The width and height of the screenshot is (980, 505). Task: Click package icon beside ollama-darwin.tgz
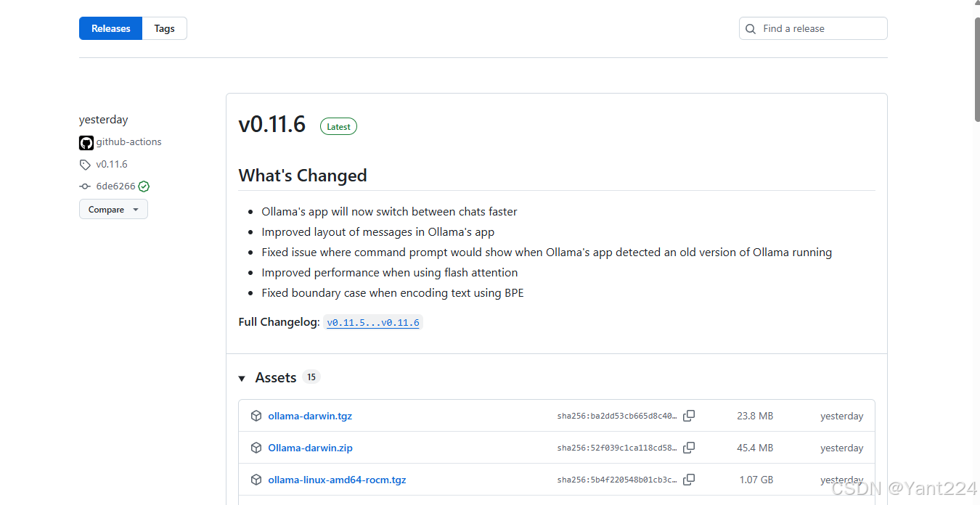pyautogui.click(x=256, y=416)
